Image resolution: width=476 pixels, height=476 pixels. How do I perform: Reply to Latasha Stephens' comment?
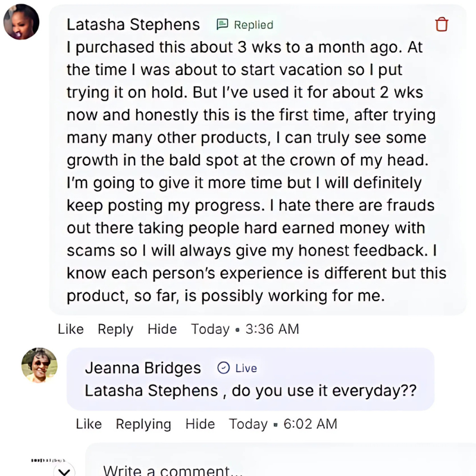coord(115,329)
